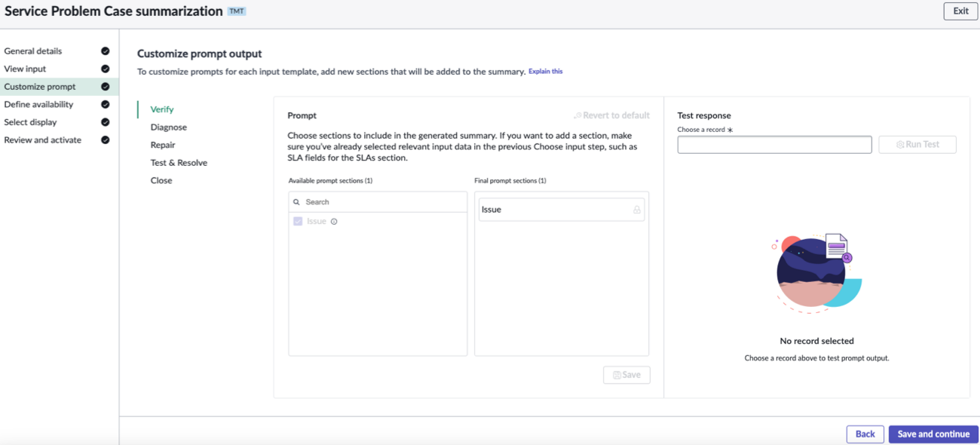Click the 'Available prompt sections (1)' label
The width and height of the screenshot is (980, 445).
(x=330, y=181)
